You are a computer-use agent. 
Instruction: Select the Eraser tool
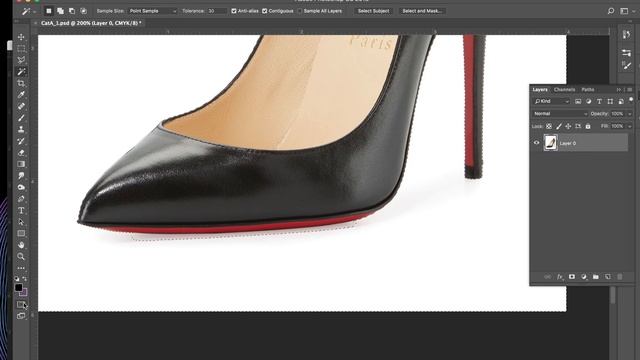[21, 153]
